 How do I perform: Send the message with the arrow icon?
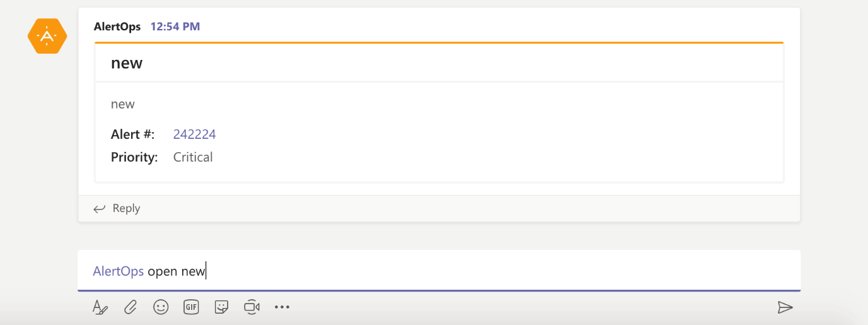[x=785, y=307]
